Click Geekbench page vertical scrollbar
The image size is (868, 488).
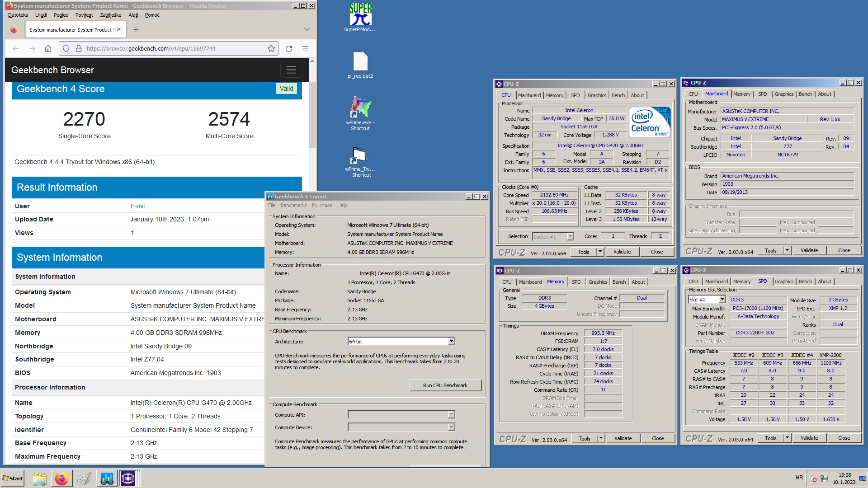click(312, 114)
